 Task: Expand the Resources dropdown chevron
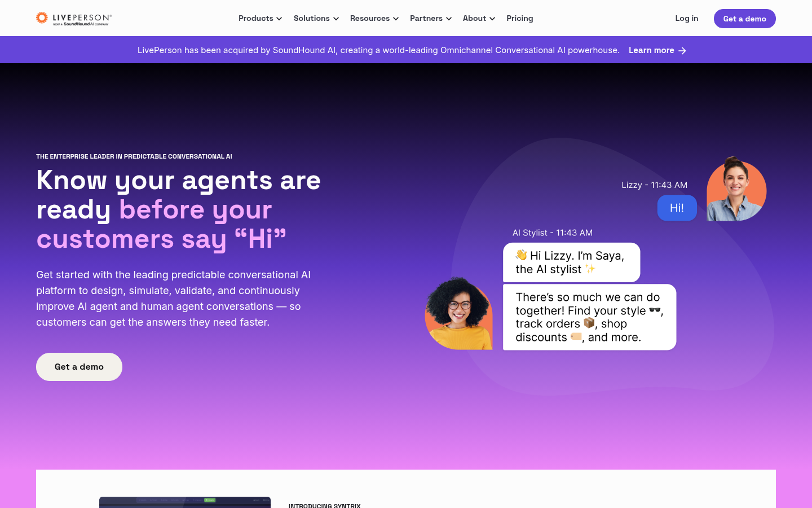pyautogui.click(x=396, y=19)
